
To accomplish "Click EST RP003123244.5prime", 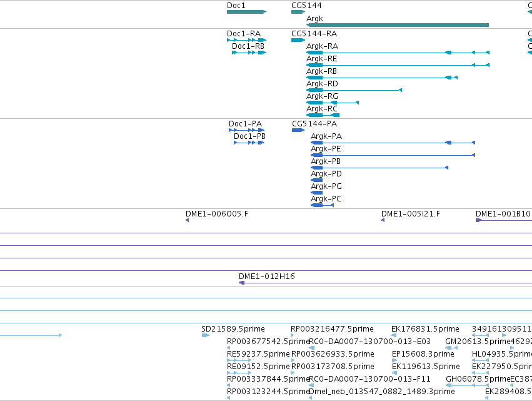I will tap(229, 398).
